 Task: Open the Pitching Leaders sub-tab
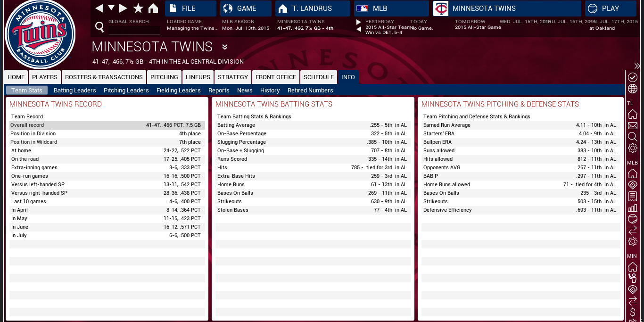pyautogui.click(x=126, y=91)
